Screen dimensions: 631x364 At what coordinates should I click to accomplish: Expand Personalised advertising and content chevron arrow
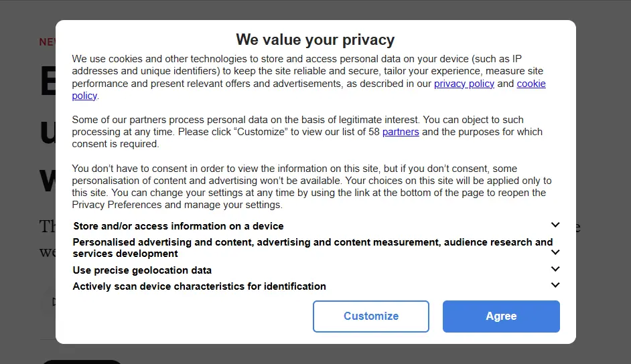pos(555,252)
